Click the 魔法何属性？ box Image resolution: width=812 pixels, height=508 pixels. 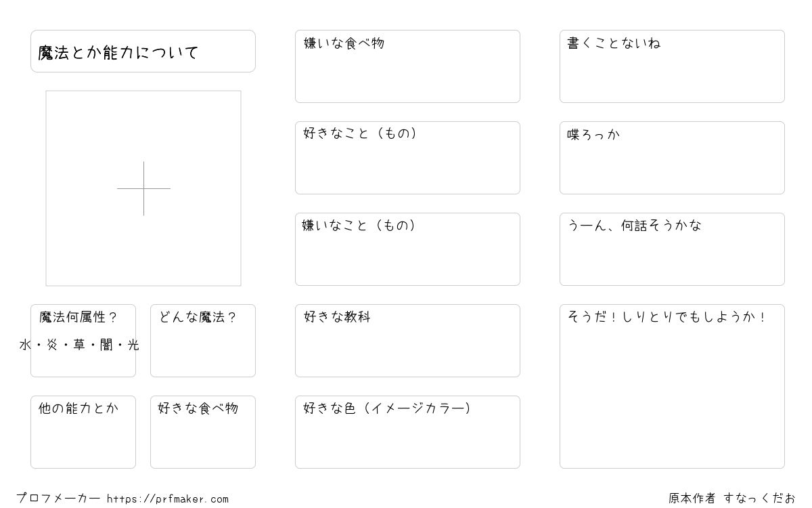83,341
